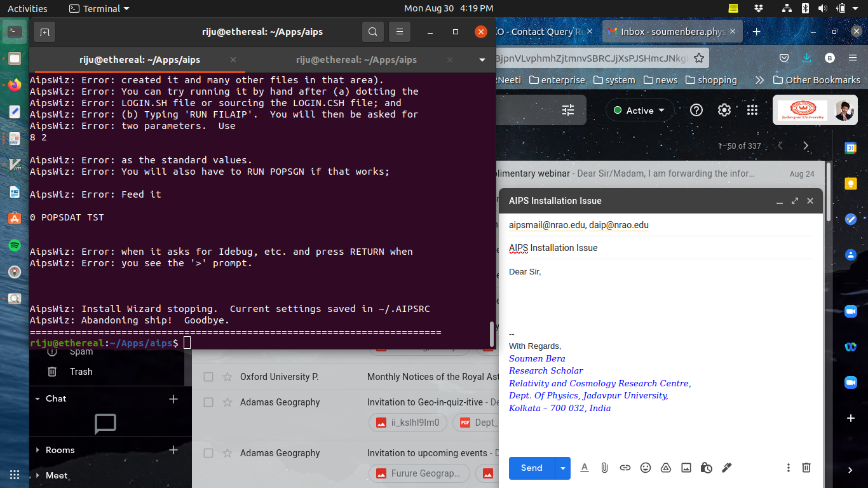The width and height of the screenshot is (868, 488).
Task: Expand the Active status dropdown
Action: (640, 111)
